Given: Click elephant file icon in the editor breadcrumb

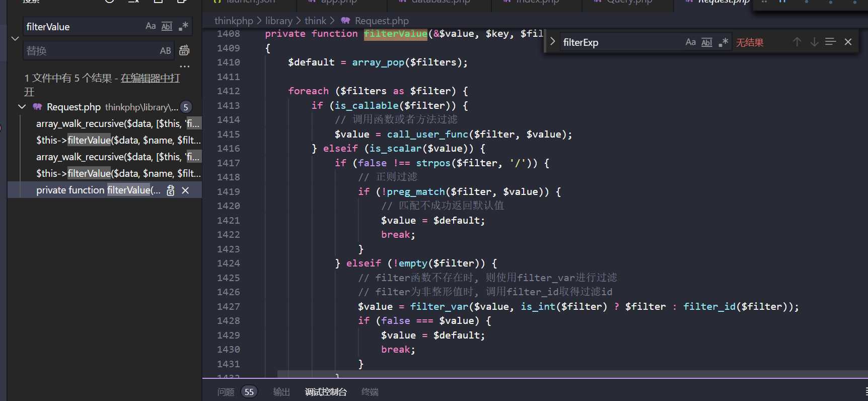Looking at the screenshot, I should pyautogui.click(x=345, y=21).
